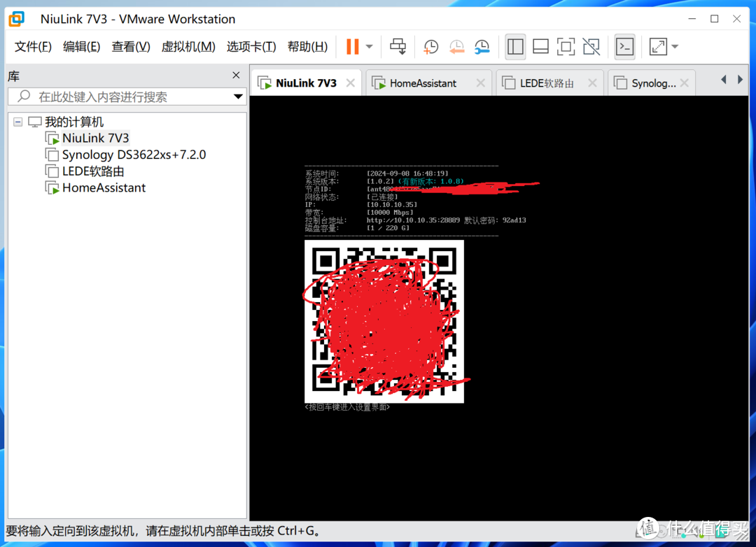Open the power options dropdown arrow
The height and width of the screenshot is (547, 756).
pos(370,47)
